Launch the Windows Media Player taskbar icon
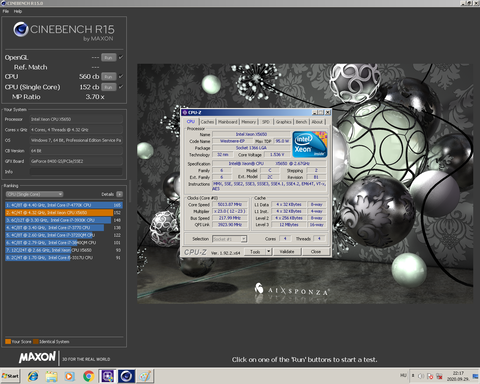This screenshot has width=480, height=384. (69, 376)
